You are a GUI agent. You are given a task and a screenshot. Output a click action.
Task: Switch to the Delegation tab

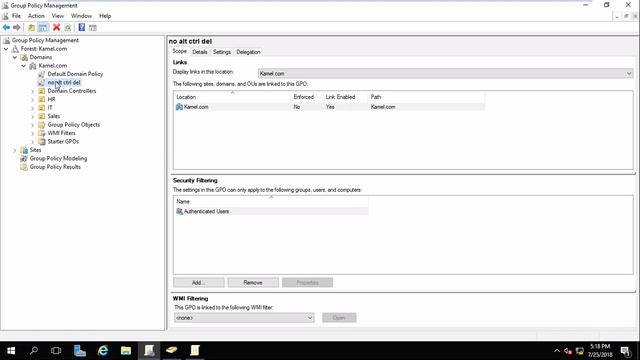tap(248, 52)
